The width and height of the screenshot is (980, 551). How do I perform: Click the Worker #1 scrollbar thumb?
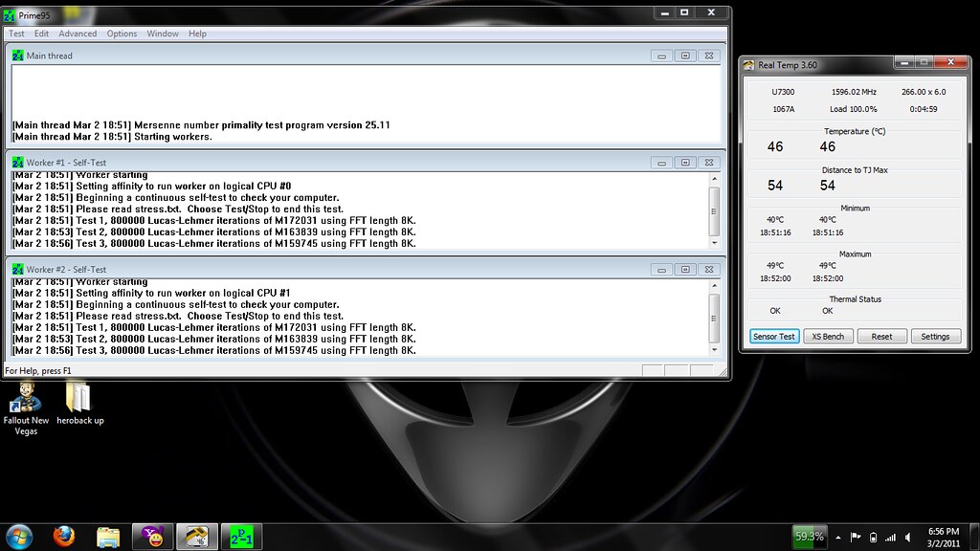coord(714,211)
